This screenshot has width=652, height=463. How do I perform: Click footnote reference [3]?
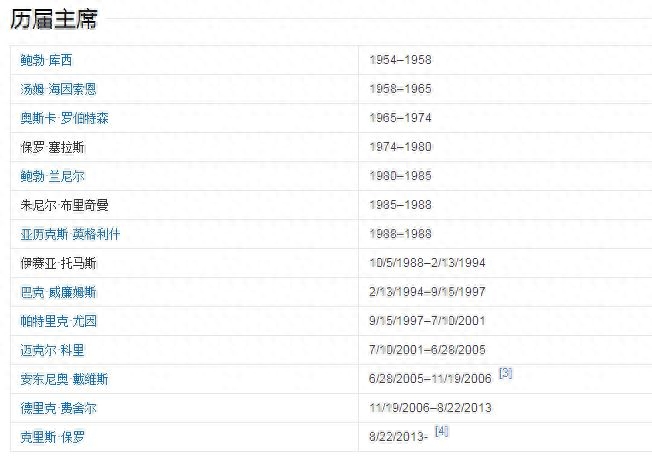pyautogui.click(x=505, y=373)
